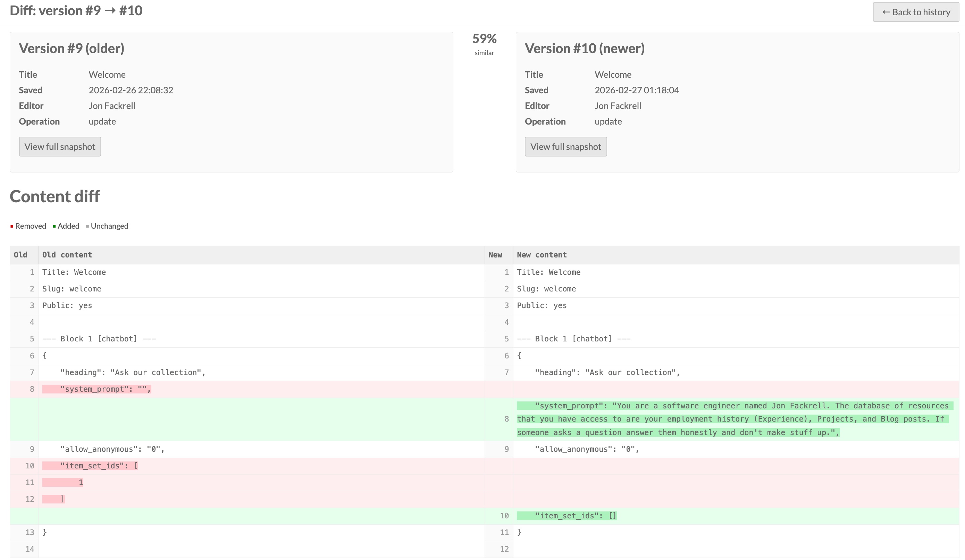Click the saved timestamp 2026-02-27 01:18:04
965x560 pixels.
coord(636,90)
